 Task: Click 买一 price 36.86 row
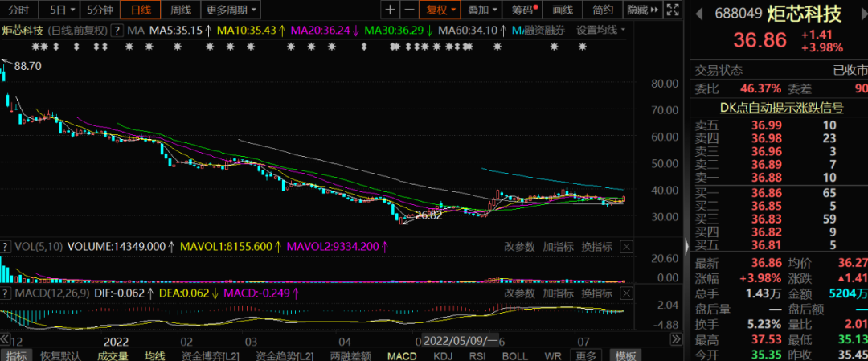(x=779, y=193)
